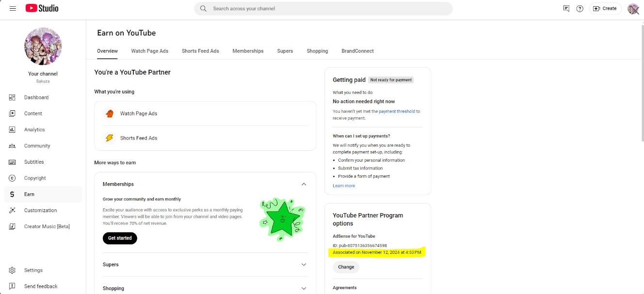
Task: Open the BrandConnect tab
Action: pyautogui.click(x=357, y=51)
